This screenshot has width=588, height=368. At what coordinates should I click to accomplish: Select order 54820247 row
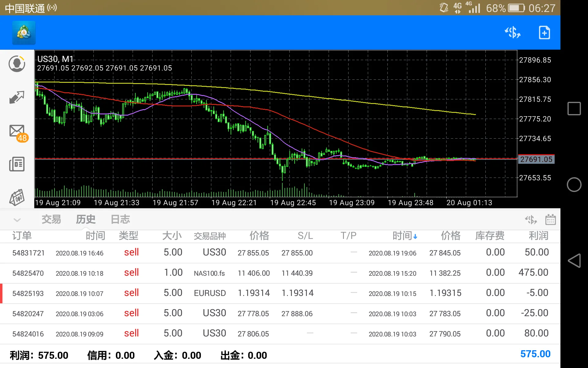tap(280, 313)
